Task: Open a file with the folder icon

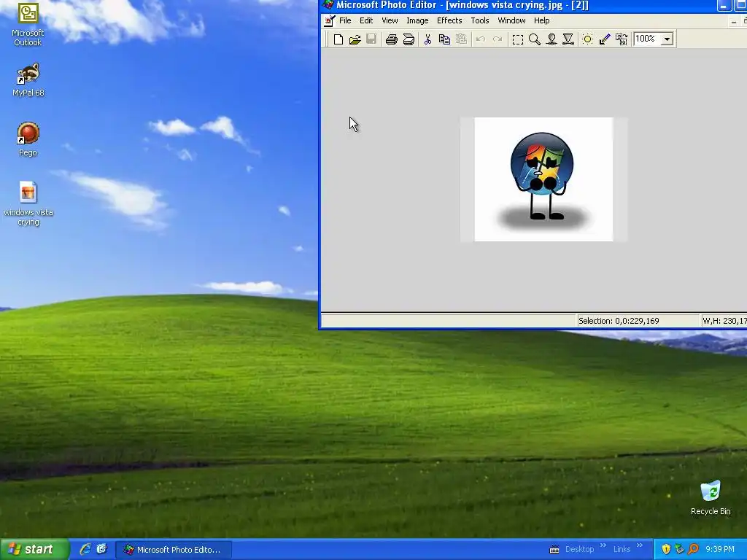Action: (355, 39)
